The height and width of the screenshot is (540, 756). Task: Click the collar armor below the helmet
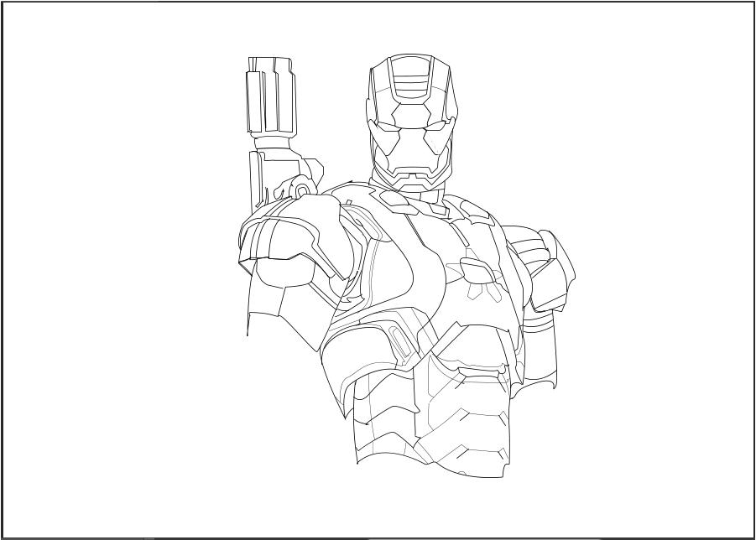click(411, 205)
